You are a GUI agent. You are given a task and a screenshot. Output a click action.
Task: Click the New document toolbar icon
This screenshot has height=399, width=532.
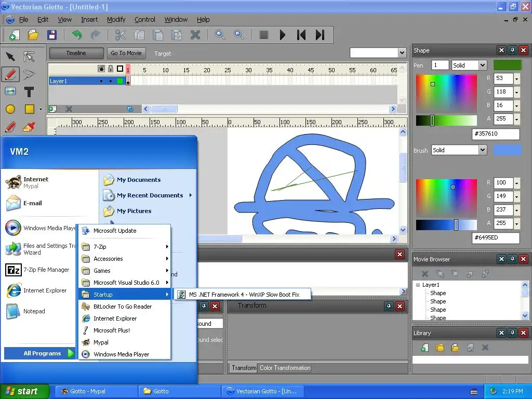(14, 35)
